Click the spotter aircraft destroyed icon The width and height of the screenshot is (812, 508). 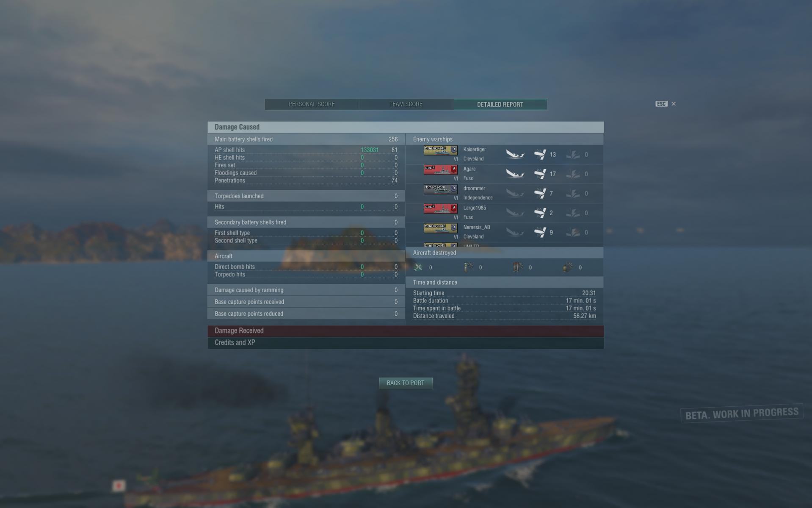click(568, 267)
